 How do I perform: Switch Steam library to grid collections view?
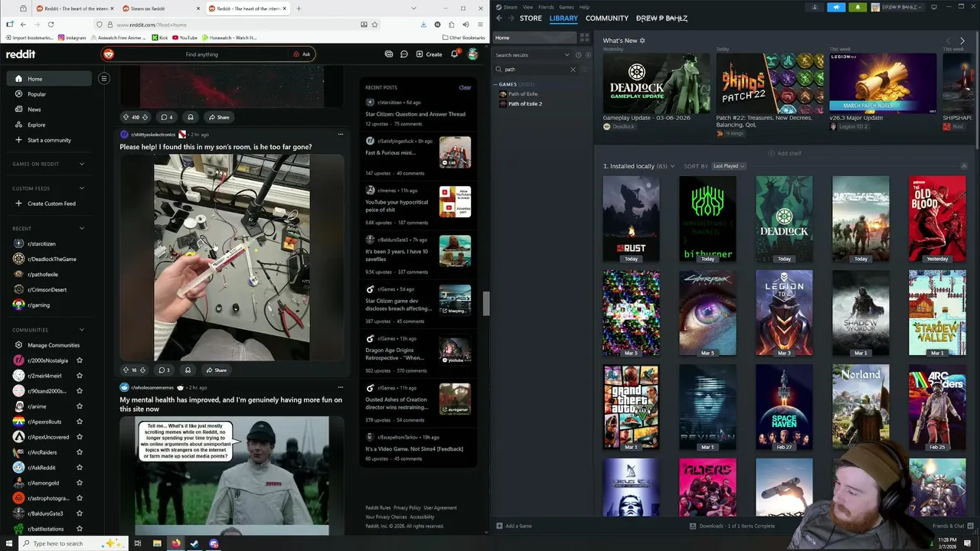click(584, 37)
